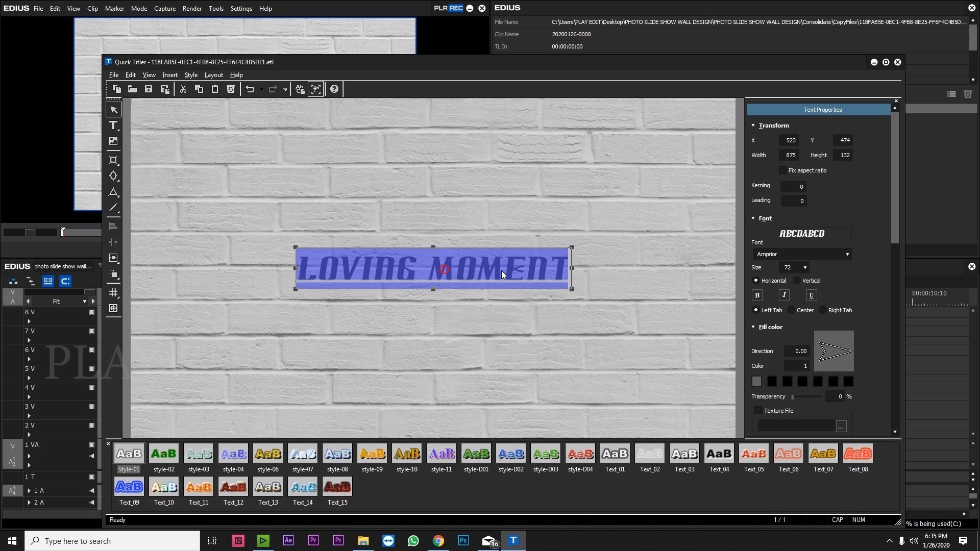Select the arrow selection tool in Quick Titler

pyautogui.click(x=113, y=110)
